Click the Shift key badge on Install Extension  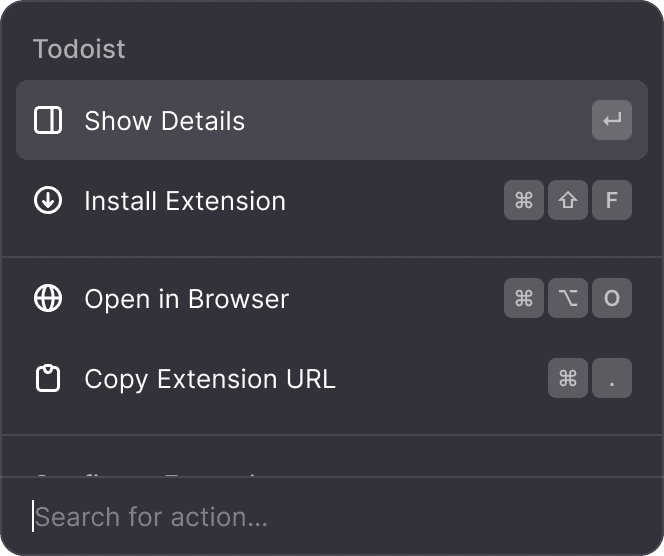[x=568, y=201]
